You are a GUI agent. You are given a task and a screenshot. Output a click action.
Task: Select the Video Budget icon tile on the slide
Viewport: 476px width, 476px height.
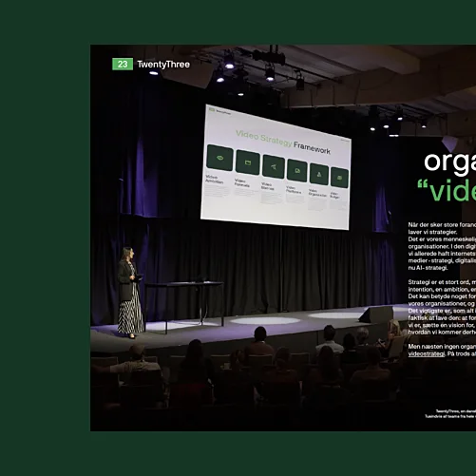(x=339, y=178)
